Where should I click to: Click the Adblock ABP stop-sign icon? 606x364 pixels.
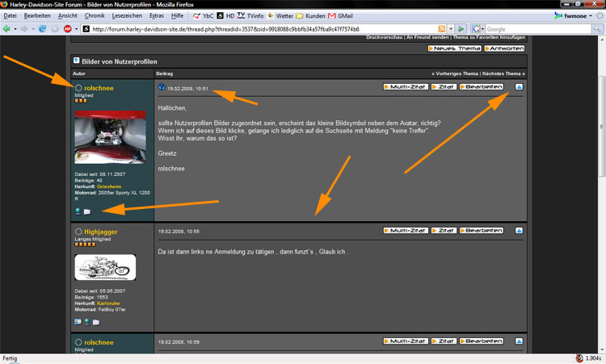point(66,29)
